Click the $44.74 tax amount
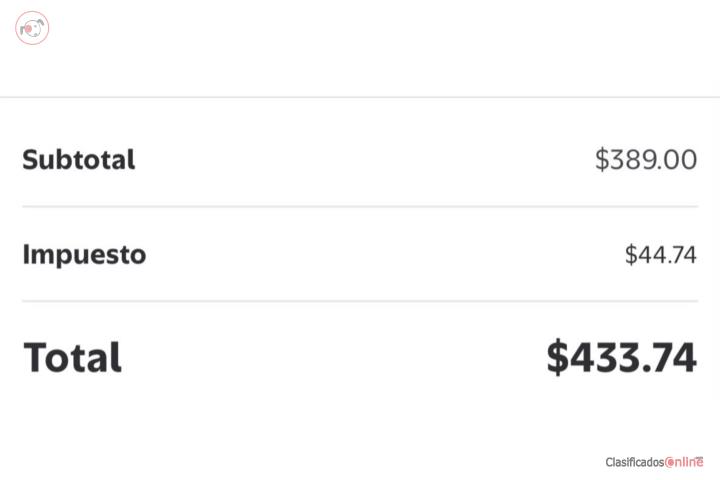 [x=661, y=254]
